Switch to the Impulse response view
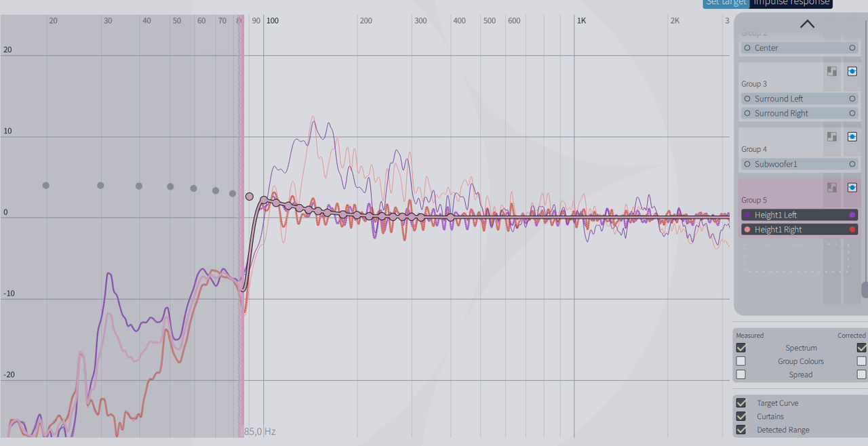The image size is (868, 446). pos(791,3)
